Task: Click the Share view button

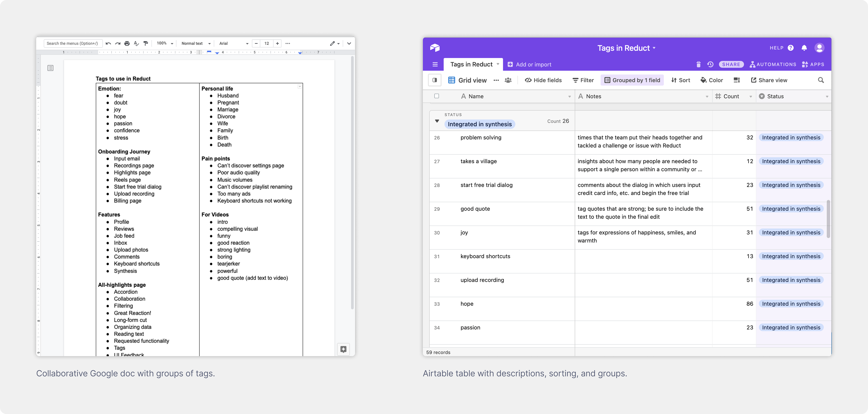Action: pyautogui.click(x=769, y=80)
